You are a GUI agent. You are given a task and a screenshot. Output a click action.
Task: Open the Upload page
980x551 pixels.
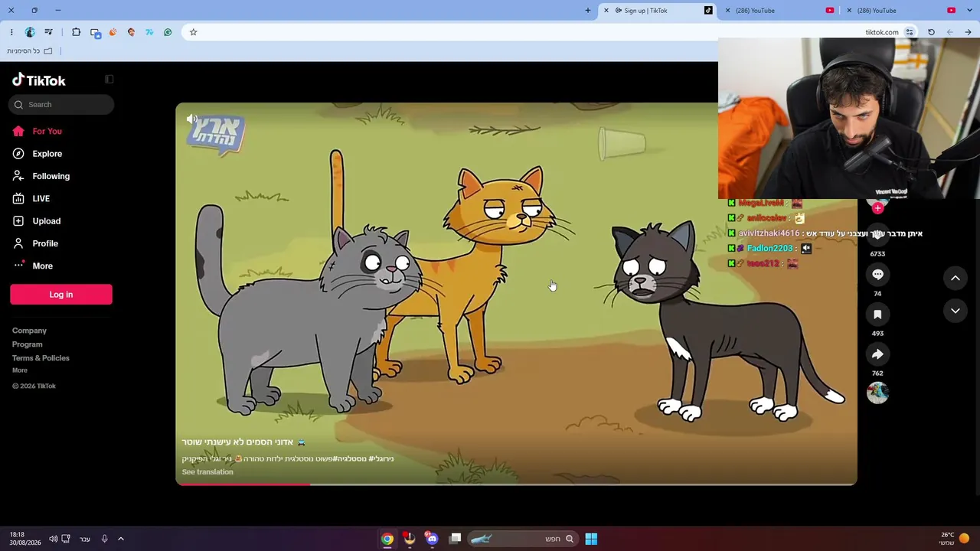click(x=46, y=221)
